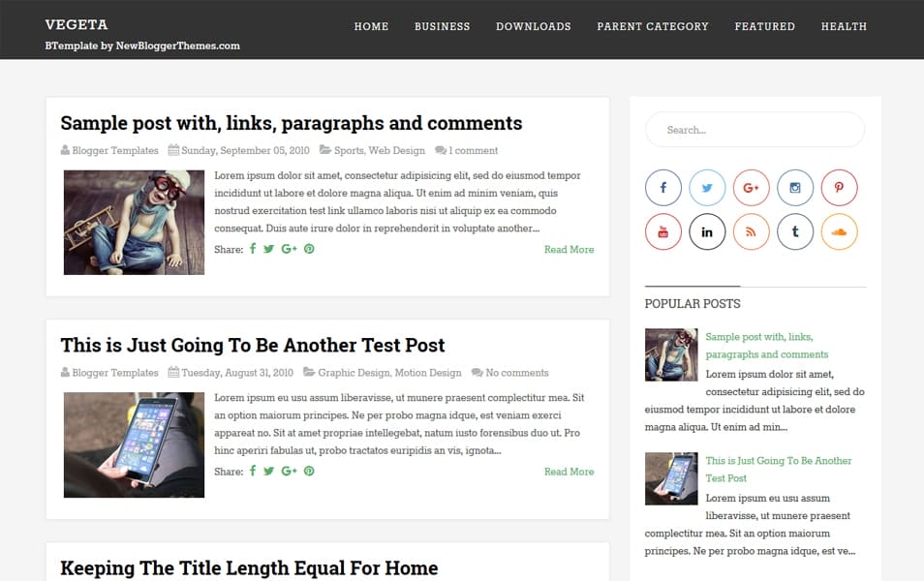Open Read More on the first post
The image size is (924, 581).
(x=569, y=249)
